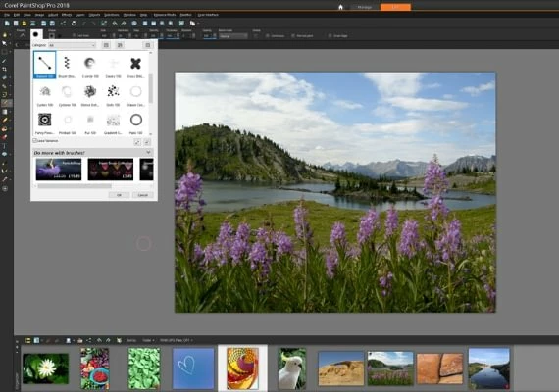Toggle the Smart Edge checkbox

(x=330, y=36)
